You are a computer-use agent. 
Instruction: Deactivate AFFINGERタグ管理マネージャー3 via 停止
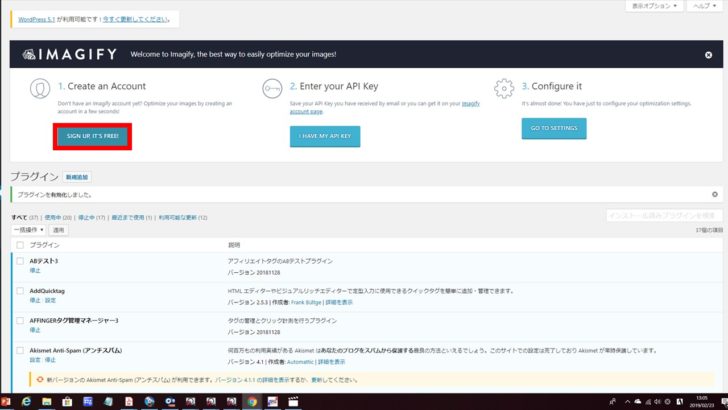click(x=35, y=330)
